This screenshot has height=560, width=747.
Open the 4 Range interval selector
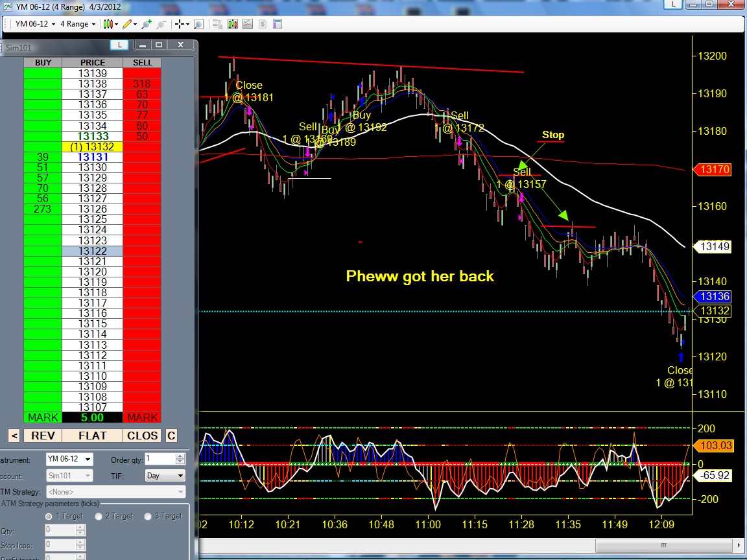click(78, 24)
